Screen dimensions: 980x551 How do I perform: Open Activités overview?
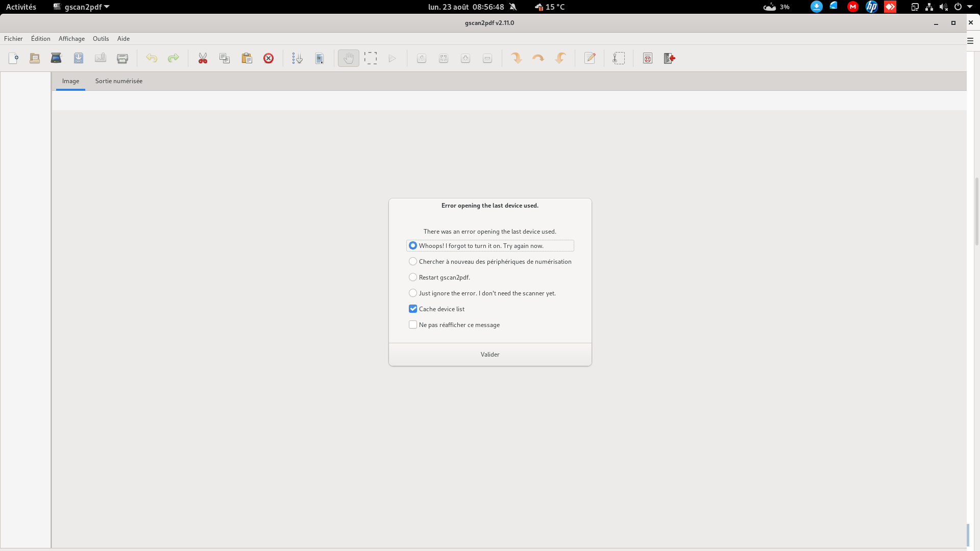click(21, 7)
